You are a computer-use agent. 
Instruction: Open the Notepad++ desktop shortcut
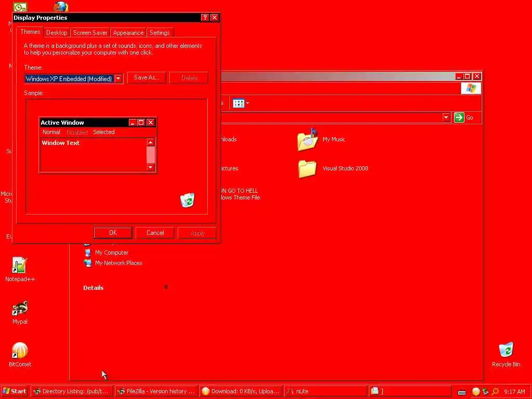(x=19, y=265)
